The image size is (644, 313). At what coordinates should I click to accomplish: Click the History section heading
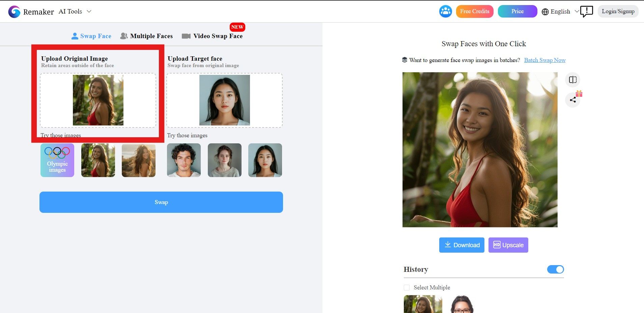(x=416, y=269)
